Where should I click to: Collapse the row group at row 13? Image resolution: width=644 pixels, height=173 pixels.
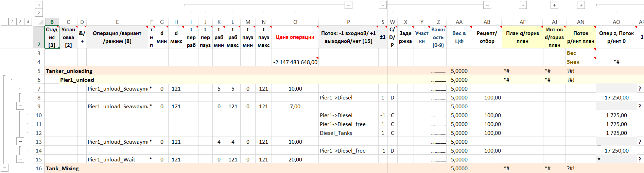pos(20,141)
